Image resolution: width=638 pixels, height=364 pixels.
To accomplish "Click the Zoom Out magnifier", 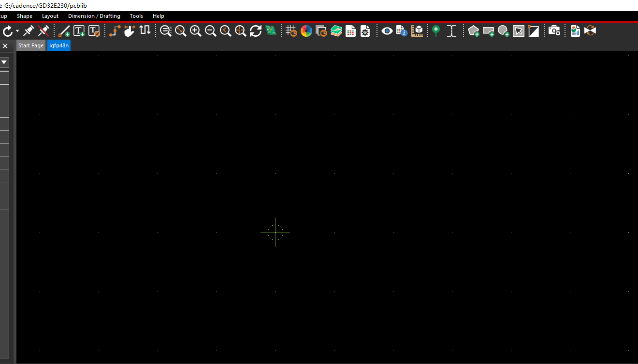I will pyautogui.click(x=211, y=31).
